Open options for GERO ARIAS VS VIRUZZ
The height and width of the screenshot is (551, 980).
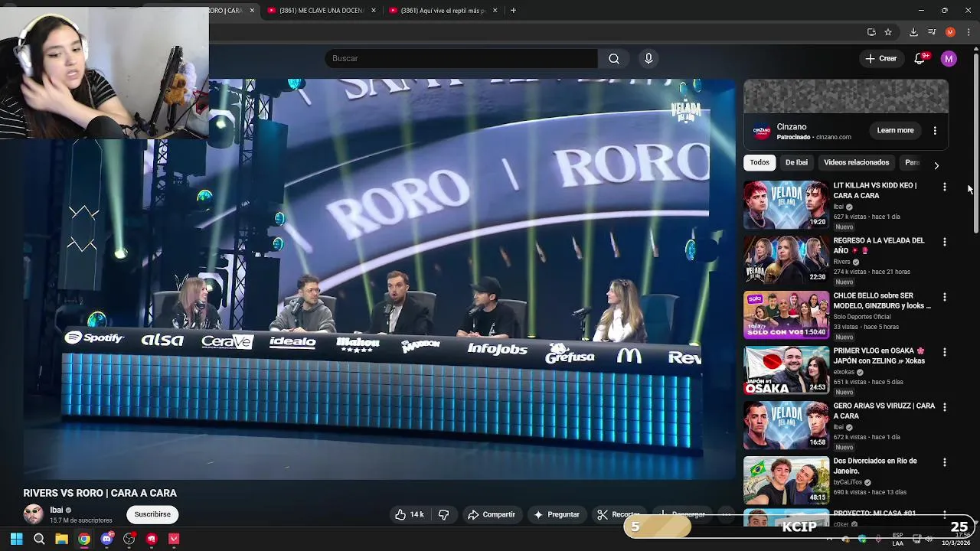pyautogui.click(x=944, y=407)
